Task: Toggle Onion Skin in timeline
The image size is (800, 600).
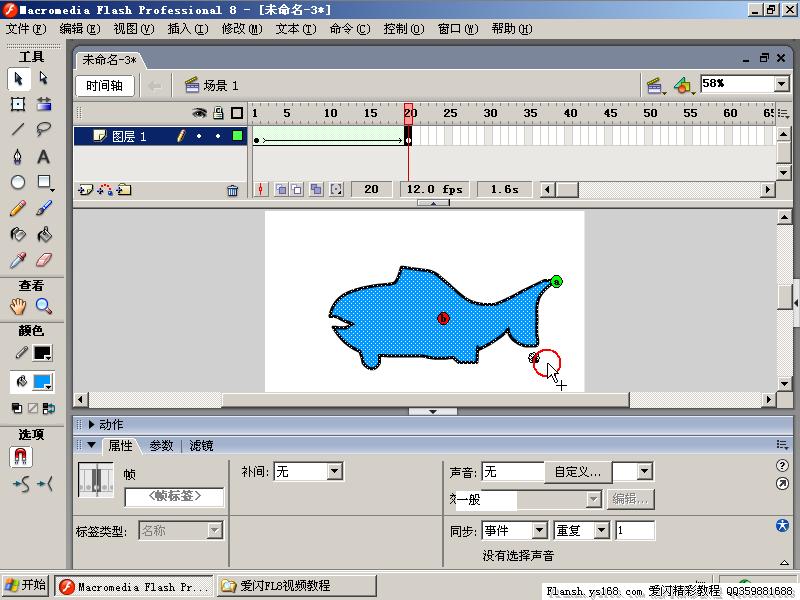Action: 280,190
